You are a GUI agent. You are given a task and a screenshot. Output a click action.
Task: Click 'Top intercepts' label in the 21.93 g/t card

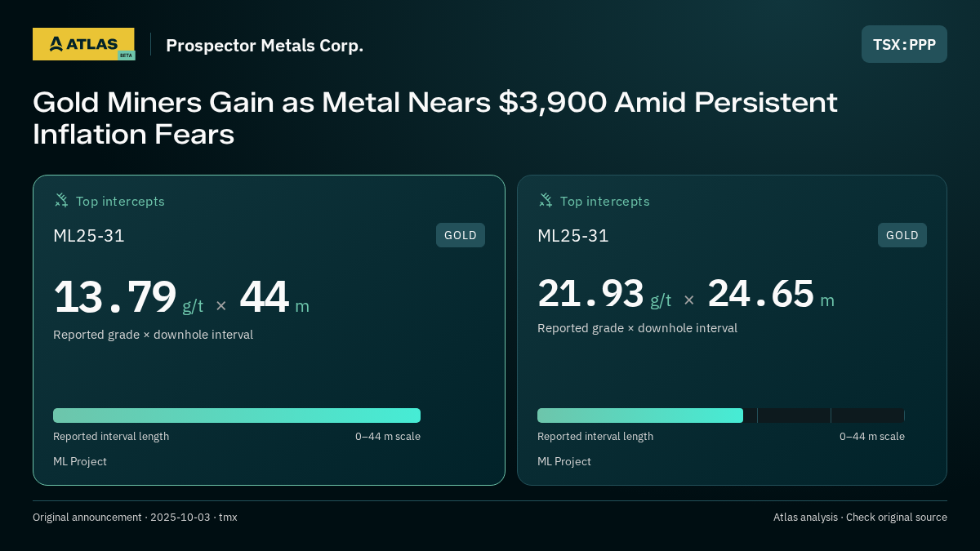(604, 201)
